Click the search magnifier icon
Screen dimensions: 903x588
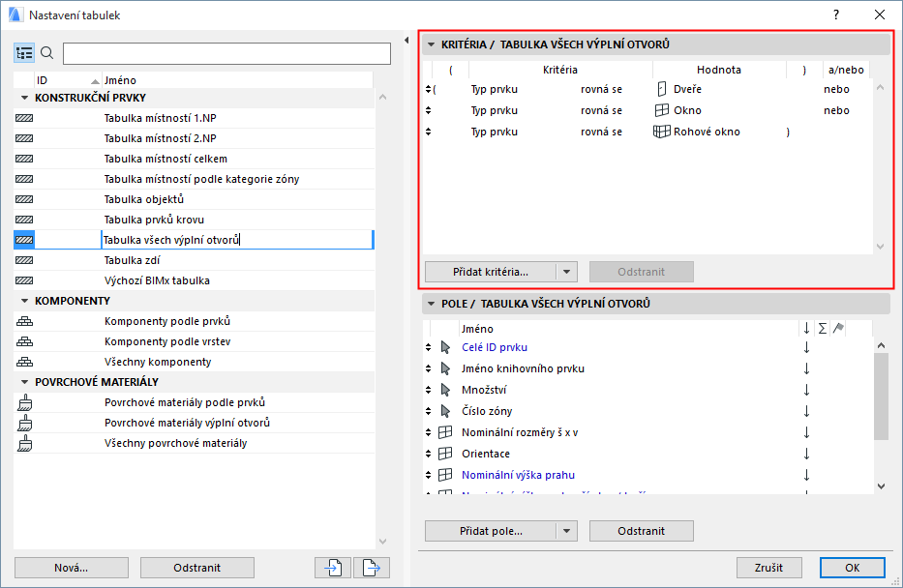point(47,53)
